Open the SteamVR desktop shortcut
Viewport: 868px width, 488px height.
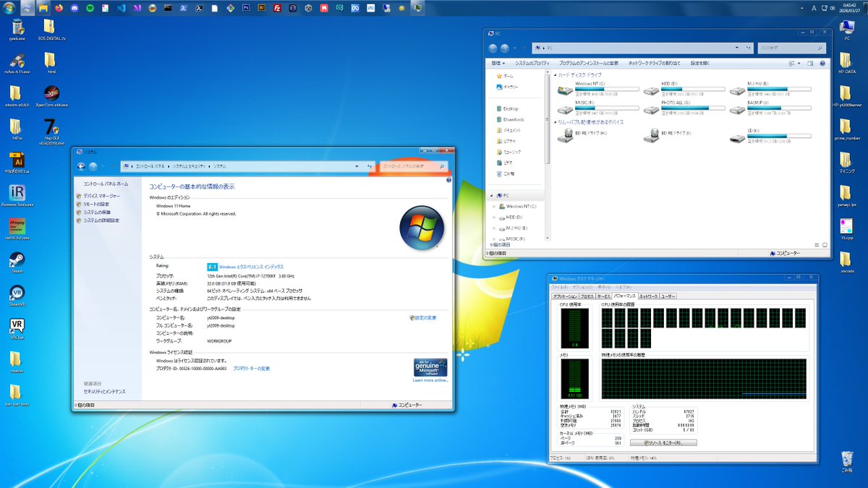pos(16,296)
